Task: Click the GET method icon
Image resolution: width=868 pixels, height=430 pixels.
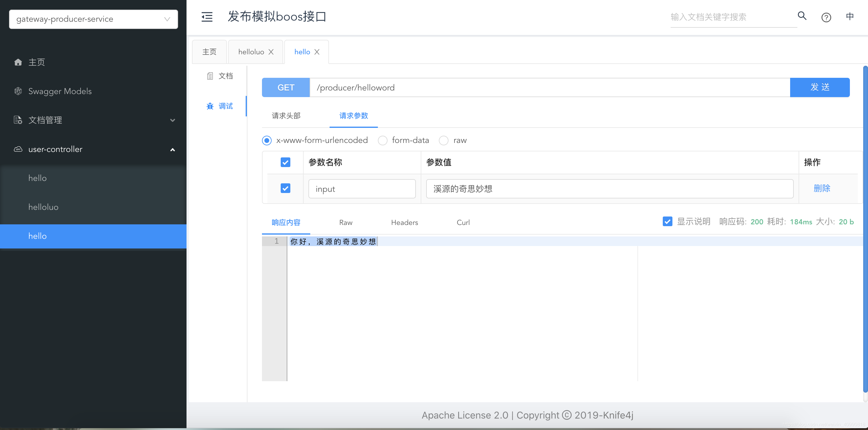Action: point(286,87)
